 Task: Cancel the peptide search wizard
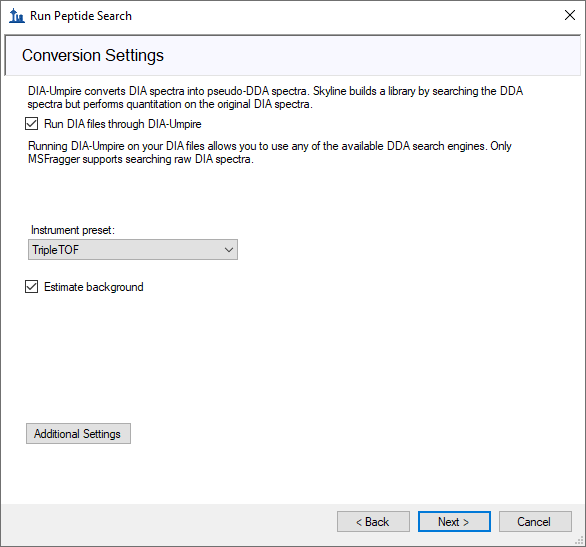(x=535, y=522)
